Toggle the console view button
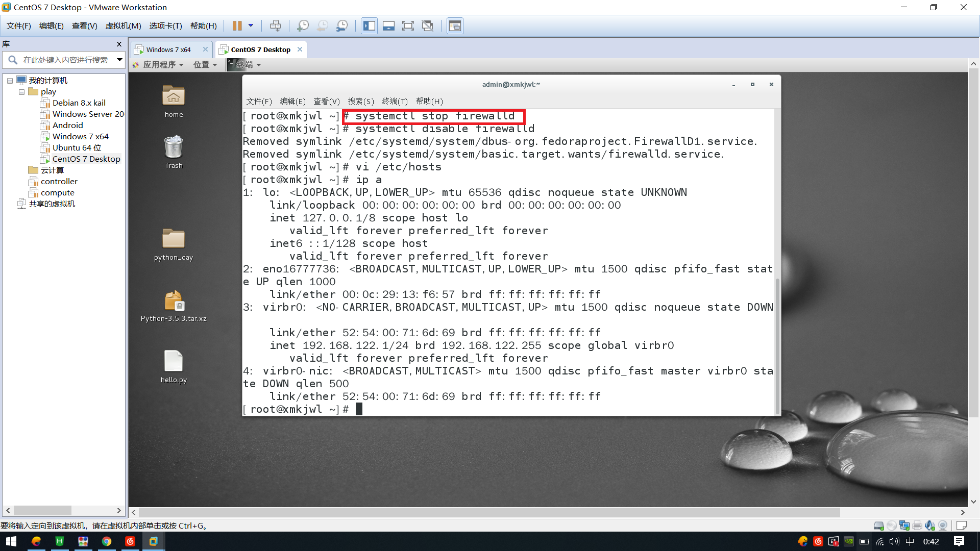 pos(455,26)
